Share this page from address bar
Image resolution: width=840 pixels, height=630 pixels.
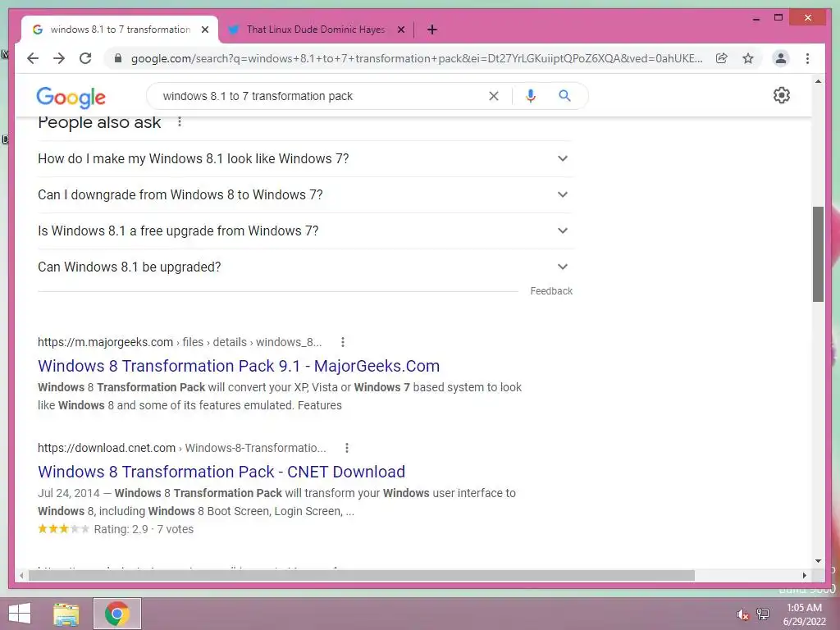pyautogui.click(x=722, y=58)
